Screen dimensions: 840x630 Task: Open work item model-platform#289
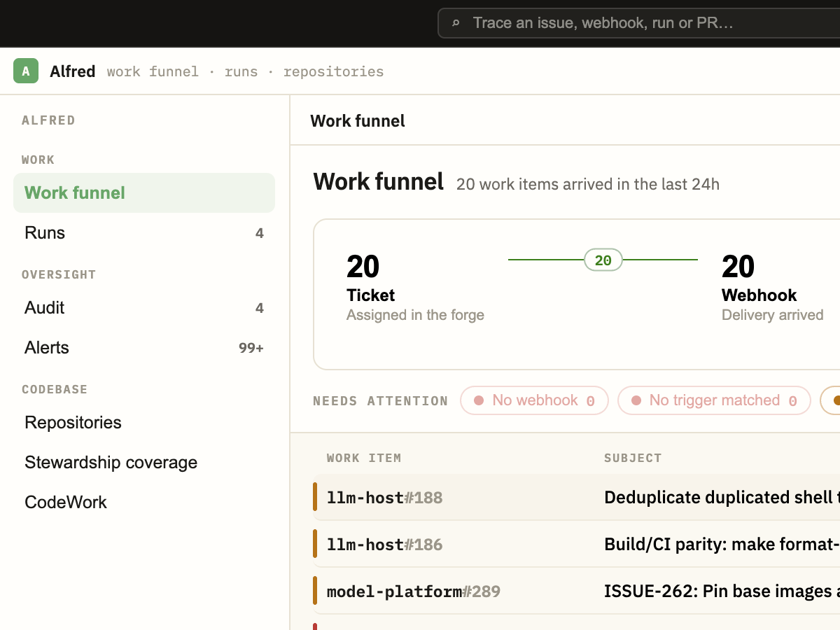pos(414,591)
